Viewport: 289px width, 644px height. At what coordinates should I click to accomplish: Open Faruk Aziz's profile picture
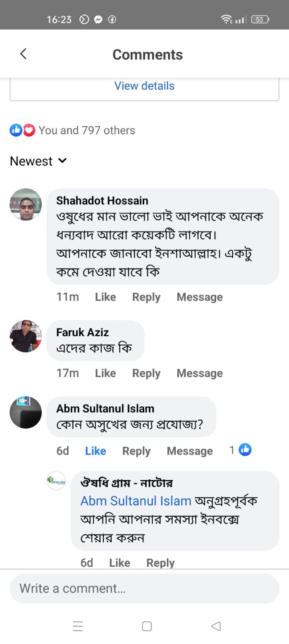click(x=26, y=336)
